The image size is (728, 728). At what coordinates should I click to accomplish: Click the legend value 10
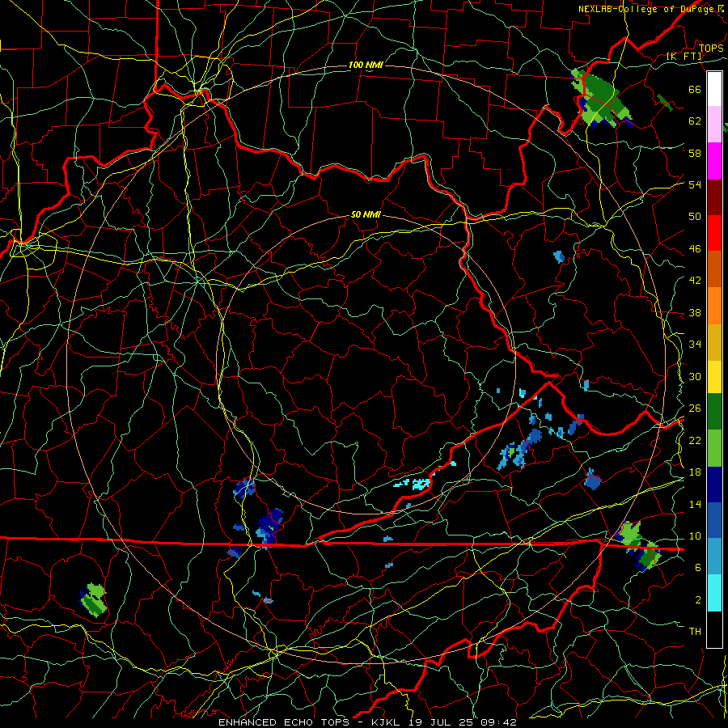[x=695, y=535]
